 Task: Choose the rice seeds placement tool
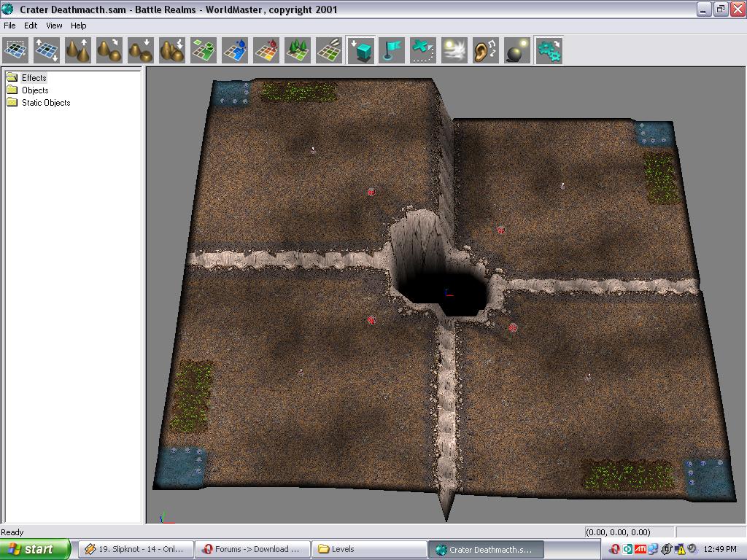pyautogui.click(x=330, y=50)
